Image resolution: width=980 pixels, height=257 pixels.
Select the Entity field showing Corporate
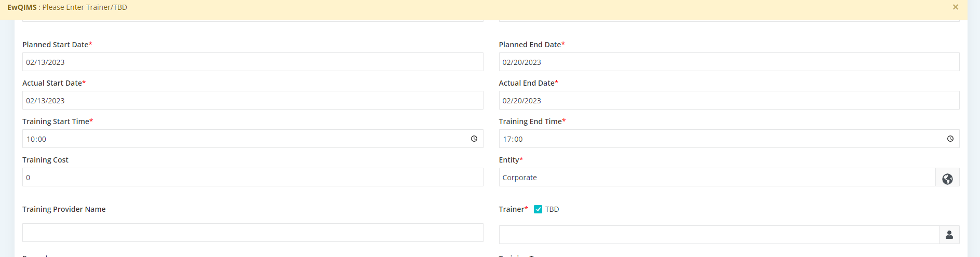(717, 177)
